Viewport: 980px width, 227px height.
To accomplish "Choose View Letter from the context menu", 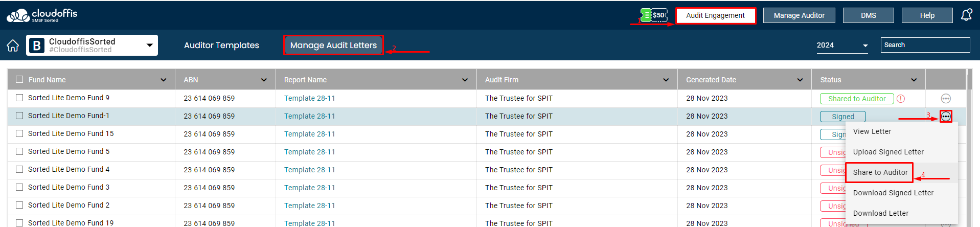I will (x=902, y=131).
